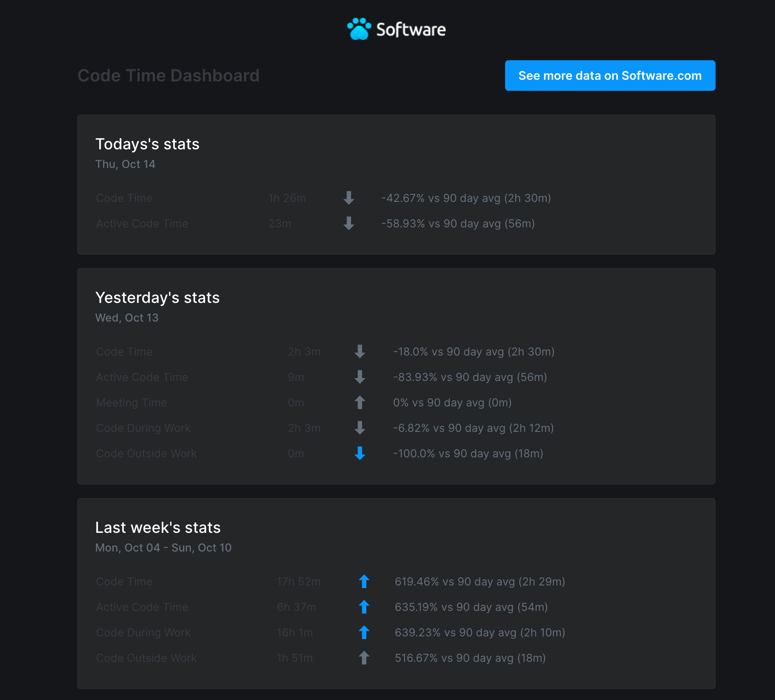
Task: Click the up arrow beside Code During Work
Action: (364, 633)
